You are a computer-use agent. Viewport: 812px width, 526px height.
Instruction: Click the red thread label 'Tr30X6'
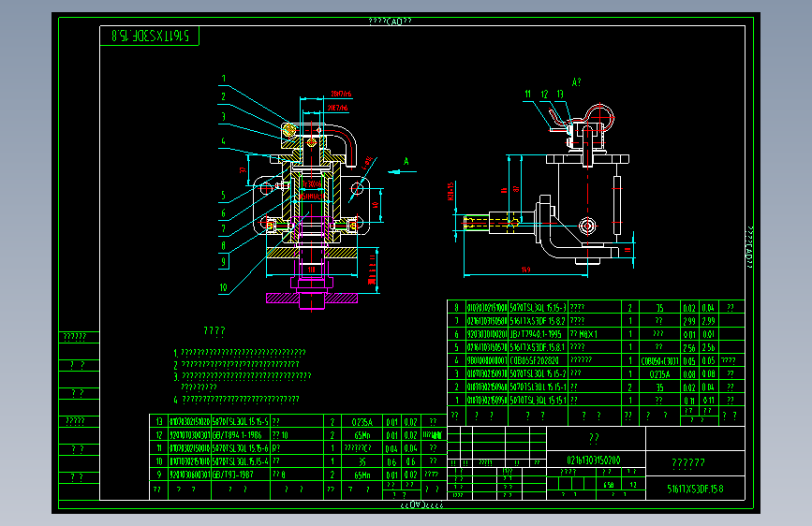[x=312, y=183]
